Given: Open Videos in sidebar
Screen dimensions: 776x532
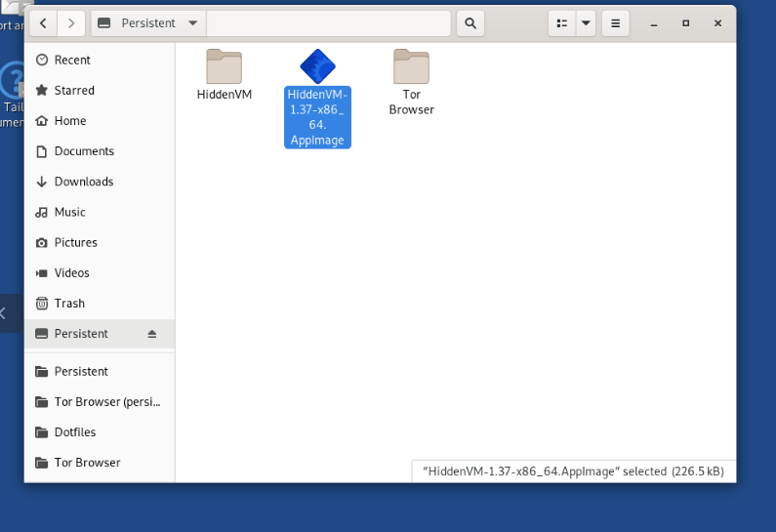Looking at the screenshot, I should click(100, 272).
